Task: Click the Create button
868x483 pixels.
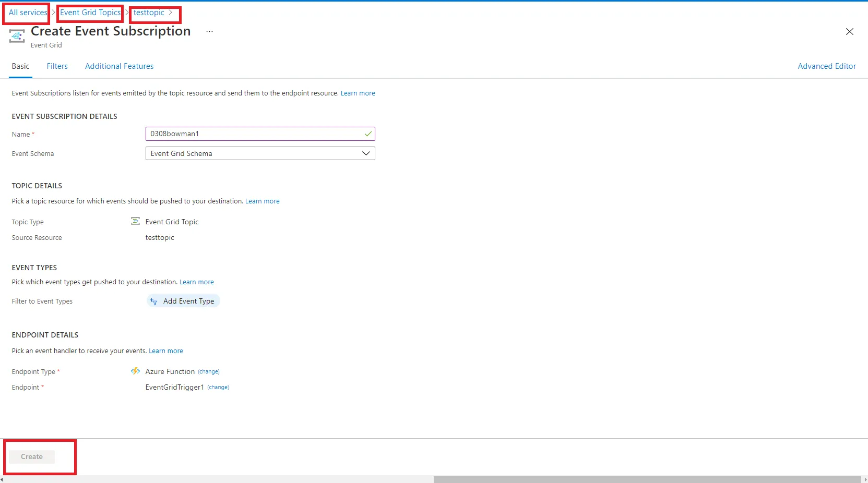Action: click(32, 457)
